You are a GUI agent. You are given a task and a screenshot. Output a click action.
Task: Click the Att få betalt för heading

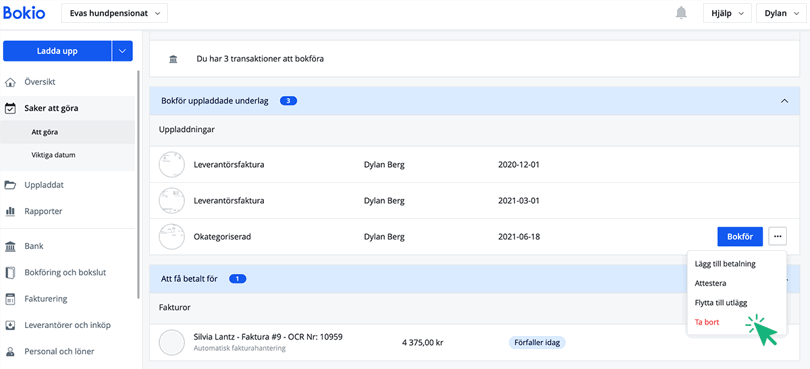click(189, 279)
